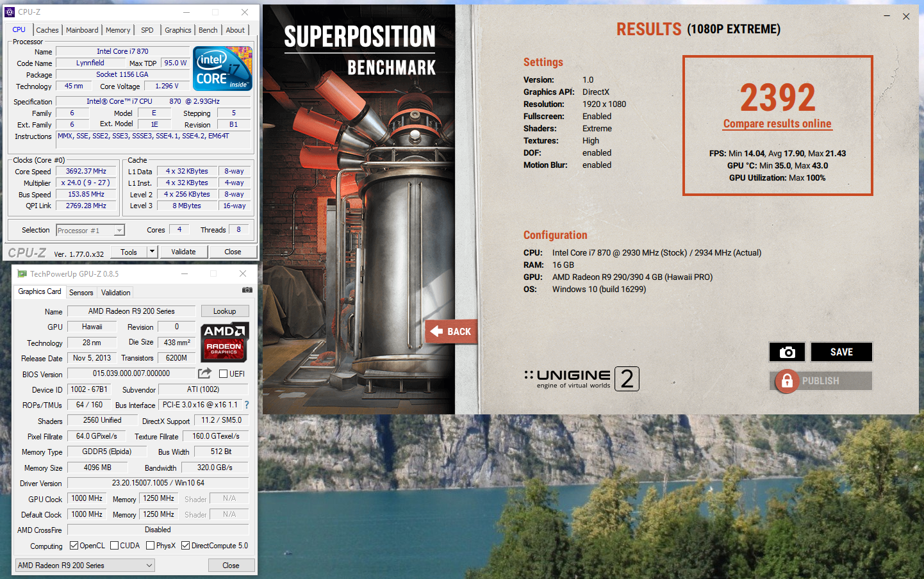The height and width of the screenshot is (579, 924).
Task: Click the Release Date value Nov 5, 2013
Action: pos(92,358)
